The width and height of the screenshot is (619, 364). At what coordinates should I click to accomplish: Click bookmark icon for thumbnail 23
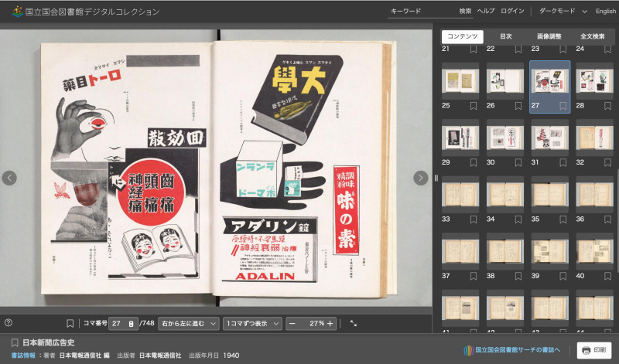point(563,49)
